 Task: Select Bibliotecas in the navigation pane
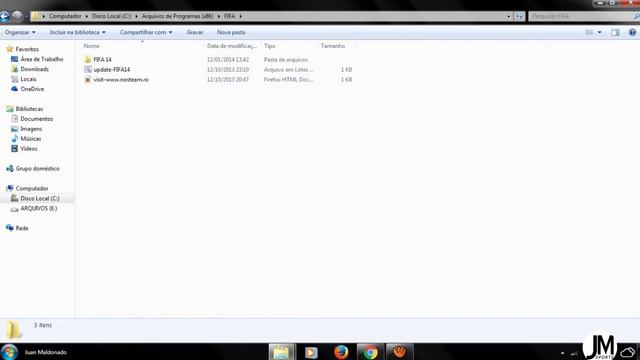click(x=29, y=109)
